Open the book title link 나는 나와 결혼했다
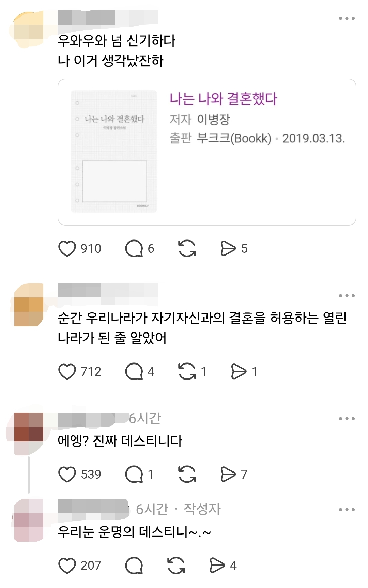This screenshot has height=588, width=368. pos(224,99)
